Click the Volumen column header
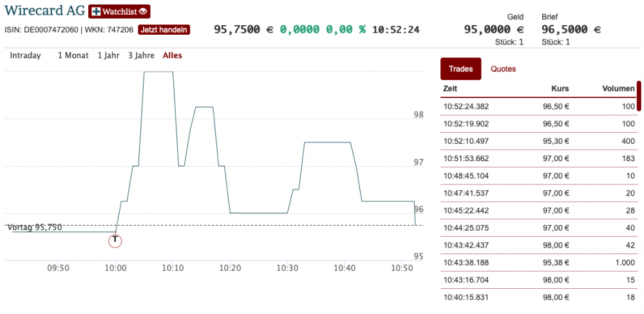 tap(618, 88)
